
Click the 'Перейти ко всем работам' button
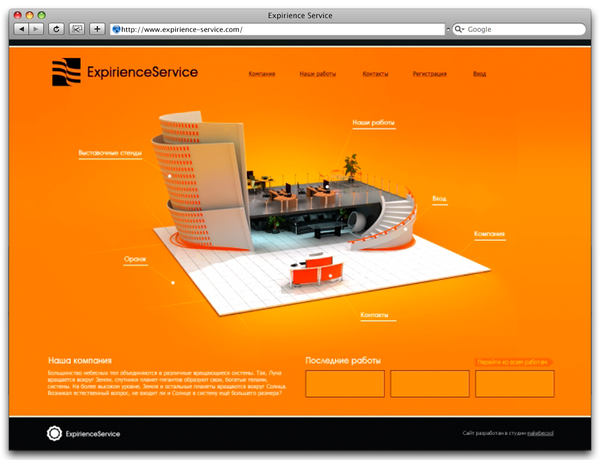click(x=514, y=362)
